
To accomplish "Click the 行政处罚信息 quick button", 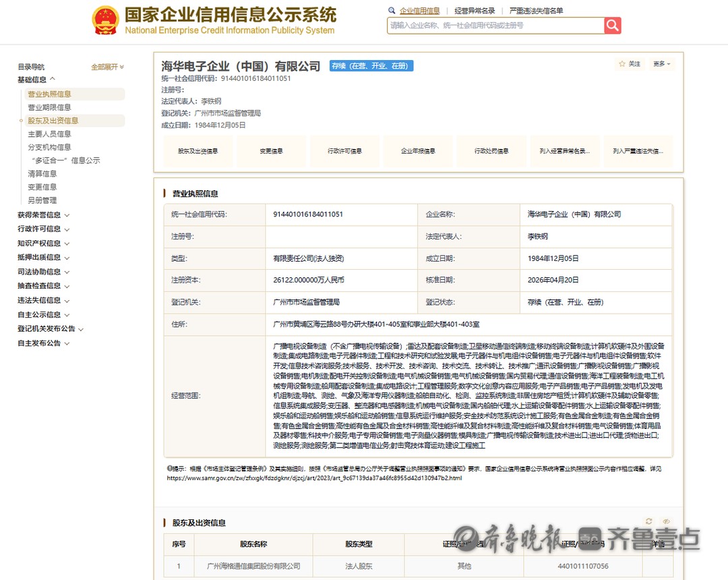I will click(x=491, y=151).
